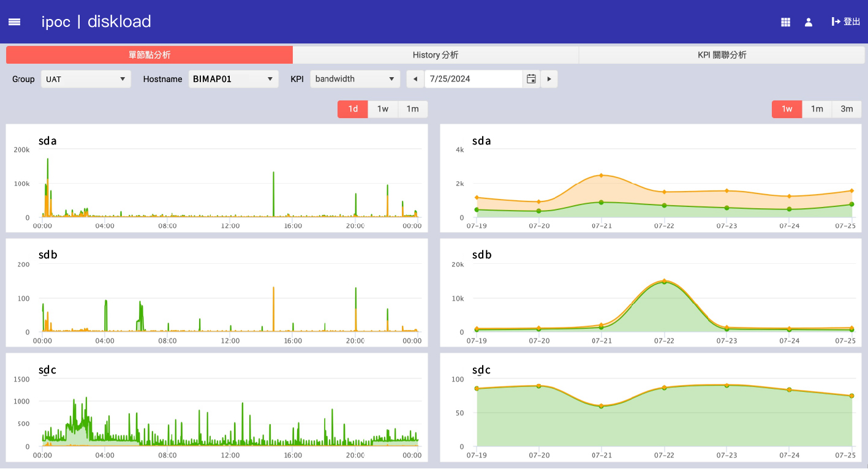Click the 07-23 point in sdc weekly chart
Image resolution: width=868 pixels, height=469 pixels.
(x=726, y=385)
